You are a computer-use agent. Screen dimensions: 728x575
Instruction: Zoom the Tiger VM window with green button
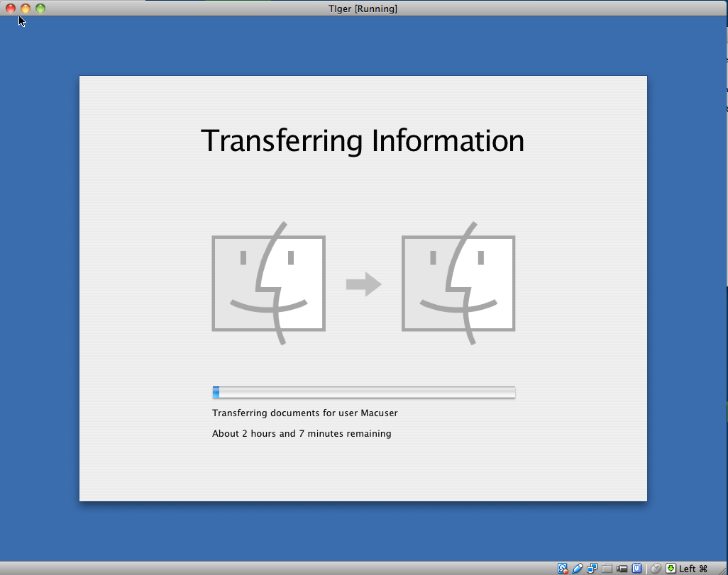[40, 9]
